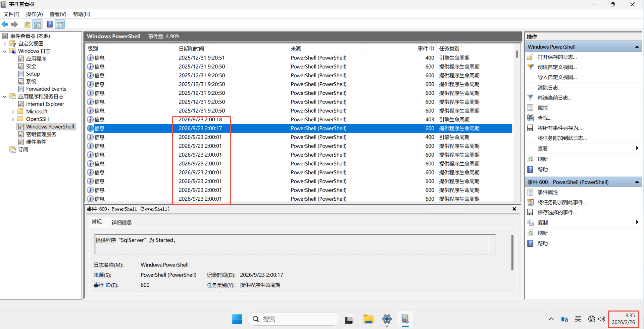This screenshot has width=644, height=329.
Task: Click the blue Help toolbar icon
Action: coord(50,24)
